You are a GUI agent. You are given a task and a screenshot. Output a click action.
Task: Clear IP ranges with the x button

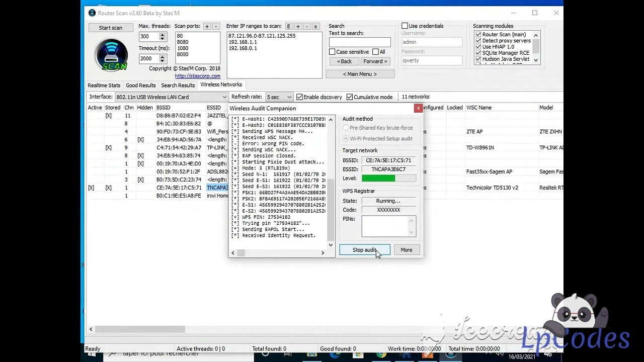[315, 26]
